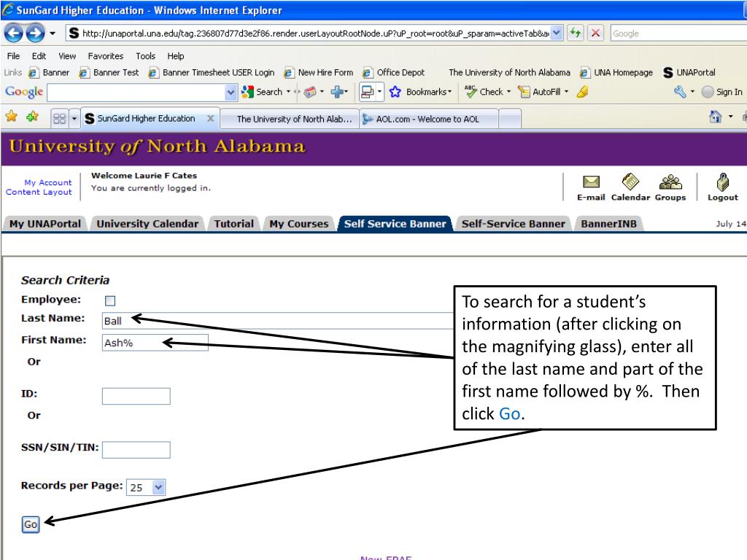Click the blue plus icon in Google Toolbar
The width and height of the screenshot is (747, 560).
[337, 92]
